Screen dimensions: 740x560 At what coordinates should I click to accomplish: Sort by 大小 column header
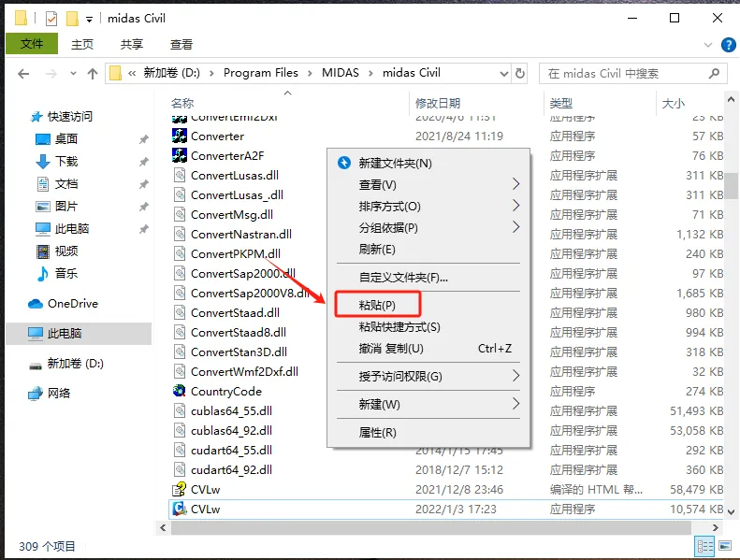point(673,103)
